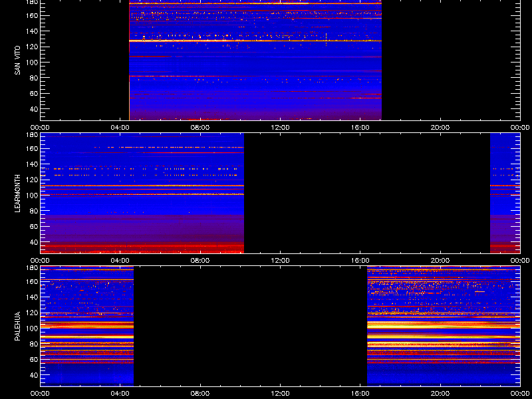Select 20:00 time label under San Vito plot
The width and height of the screenshot is (532, 399).
click(x=440, y=128)
